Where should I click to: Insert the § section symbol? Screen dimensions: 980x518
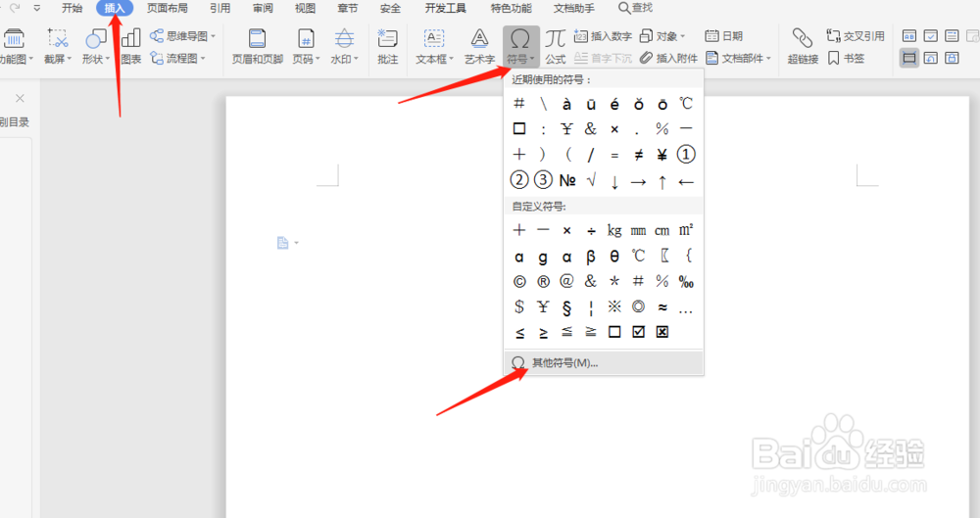point(566,306)
